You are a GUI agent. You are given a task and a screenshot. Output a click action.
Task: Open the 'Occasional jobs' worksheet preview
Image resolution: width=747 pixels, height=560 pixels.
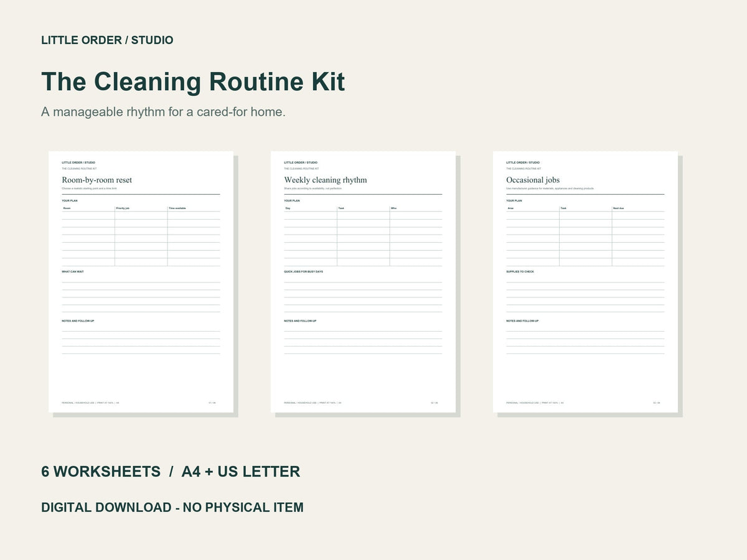pyautogui.click(x=585, y=282)
